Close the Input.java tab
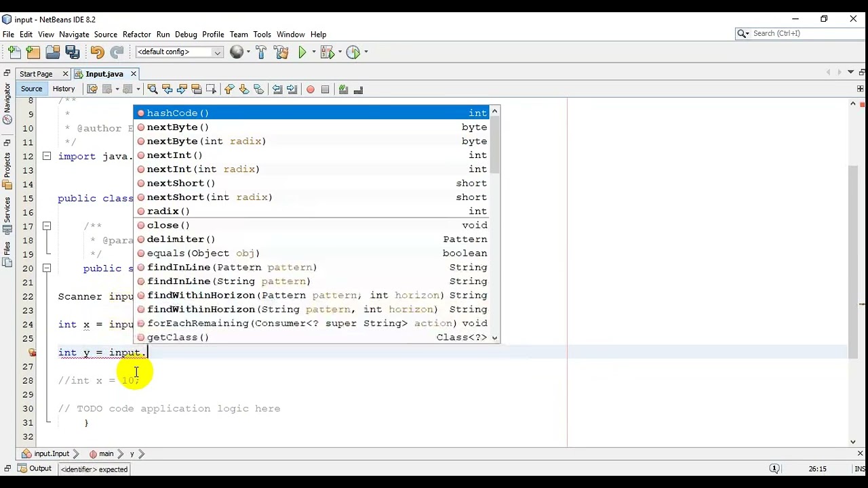This screenshot has height=488, width=868. [134, 74]
